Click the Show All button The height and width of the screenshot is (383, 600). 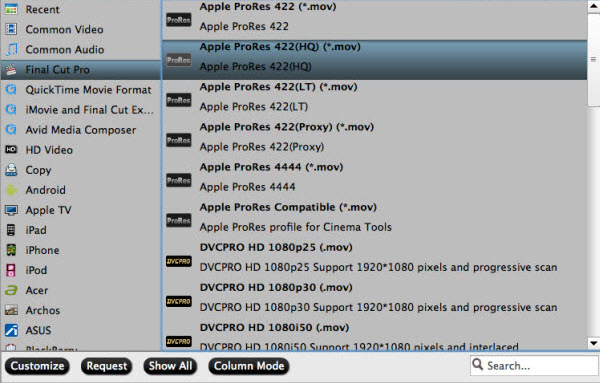click(x=170, y=366)
